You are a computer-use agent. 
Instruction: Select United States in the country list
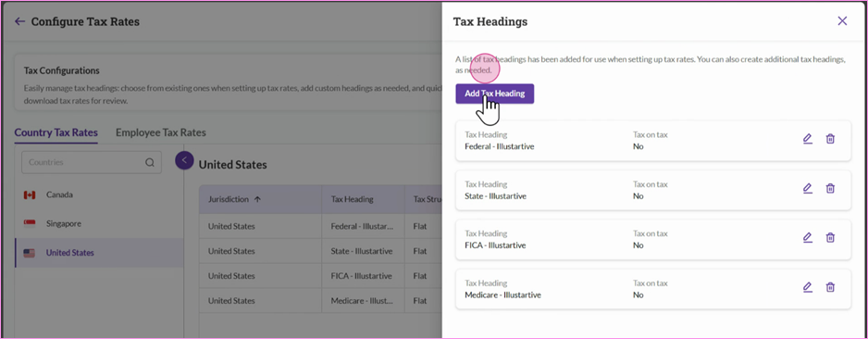tap(100, 253)
